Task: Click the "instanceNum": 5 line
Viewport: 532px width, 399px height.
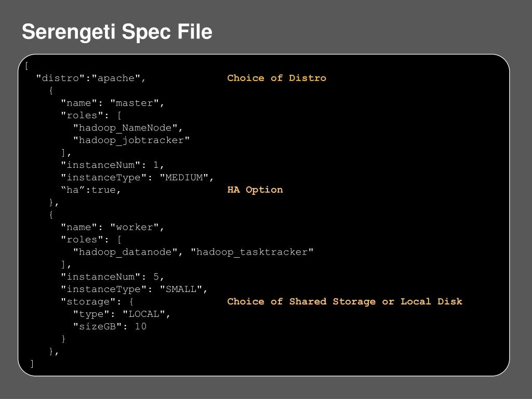Action: click(x=113, y=277)
